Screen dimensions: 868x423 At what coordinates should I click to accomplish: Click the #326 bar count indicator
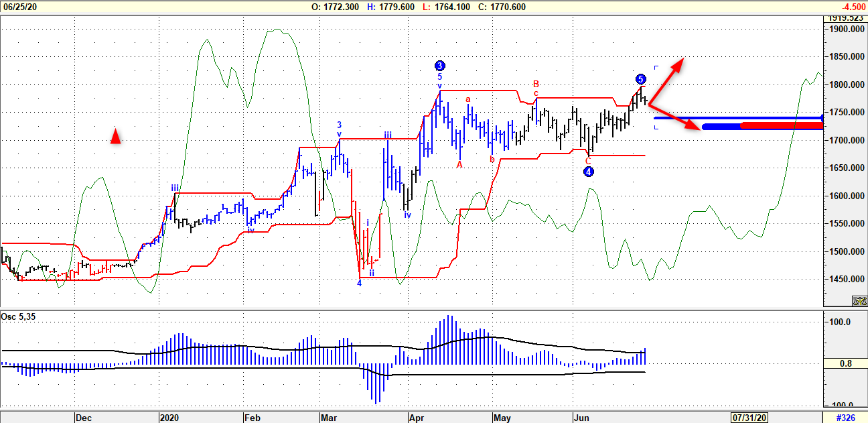pyautogui.click(x=845, y=417)
